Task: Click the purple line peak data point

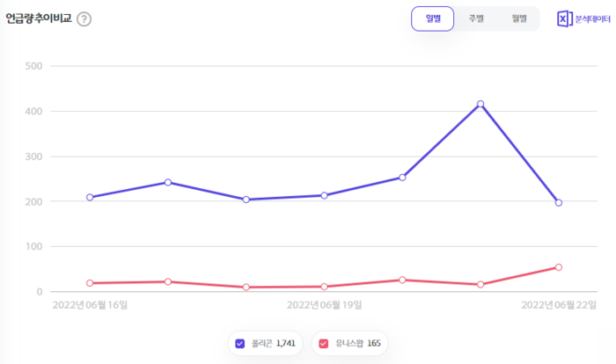Action: click(x=480, y=104)
